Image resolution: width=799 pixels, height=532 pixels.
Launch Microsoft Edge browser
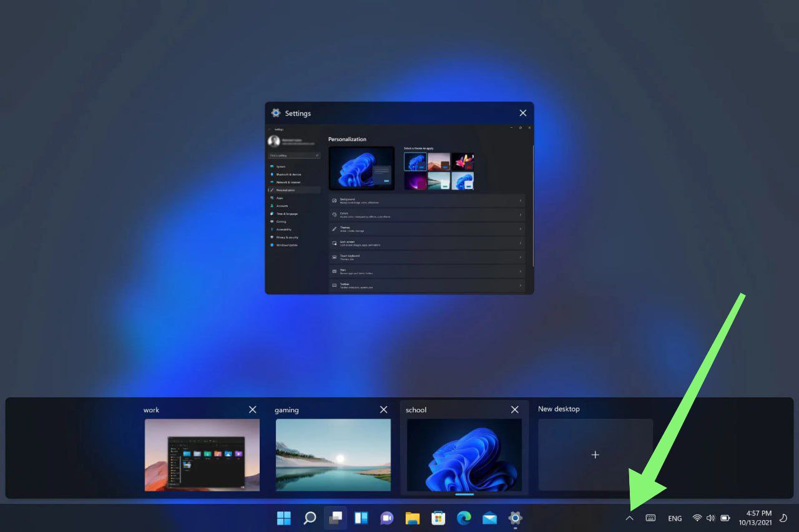pyautogui.click(x=464, y=518)
